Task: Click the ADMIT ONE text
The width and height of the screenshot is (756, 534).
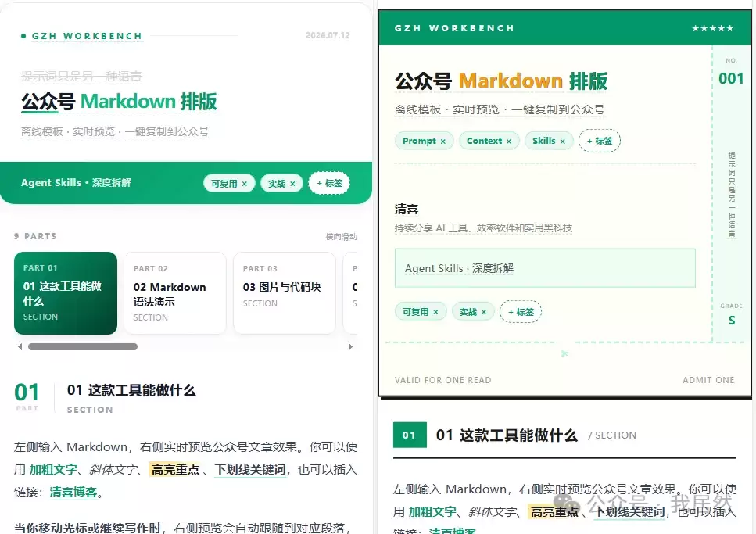Action: coord(708,380)
